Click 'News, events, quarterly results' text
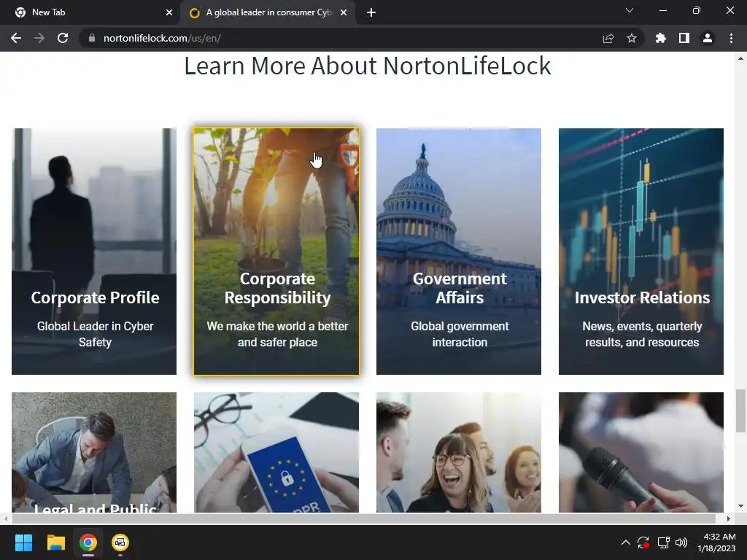This screenshot has height=560, width=747. click(642, 334)
